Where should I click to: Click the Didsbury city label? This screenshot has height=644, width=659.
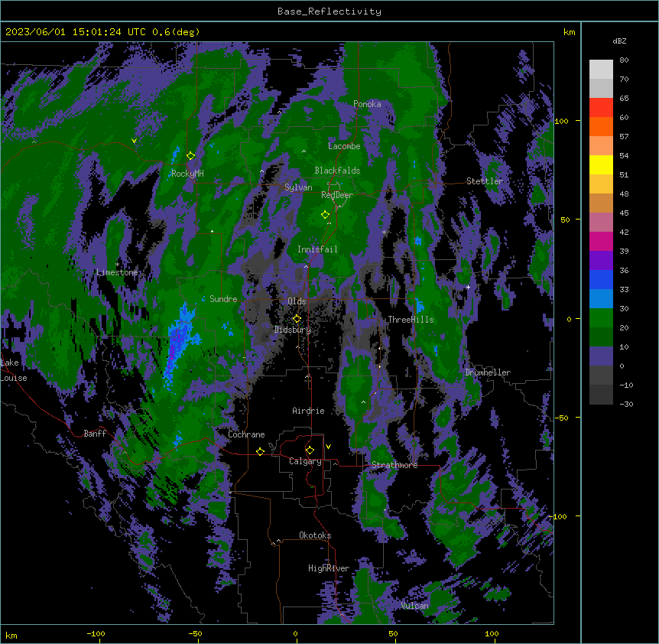[293, 330]
